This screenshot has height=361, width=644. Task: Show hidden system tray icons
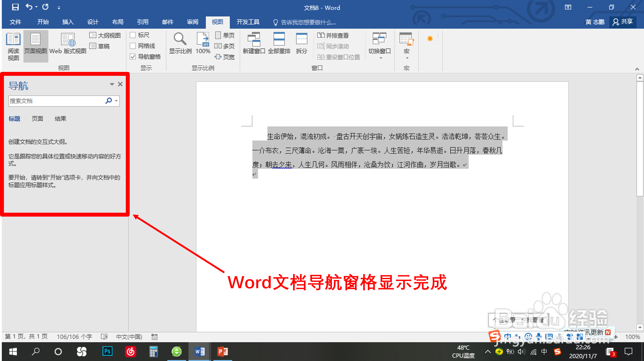[488, 351]
